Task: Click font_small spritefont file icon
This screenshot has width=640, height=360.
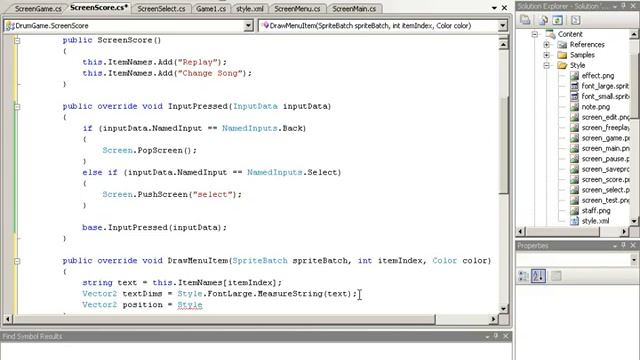Action: pos(574,96)
